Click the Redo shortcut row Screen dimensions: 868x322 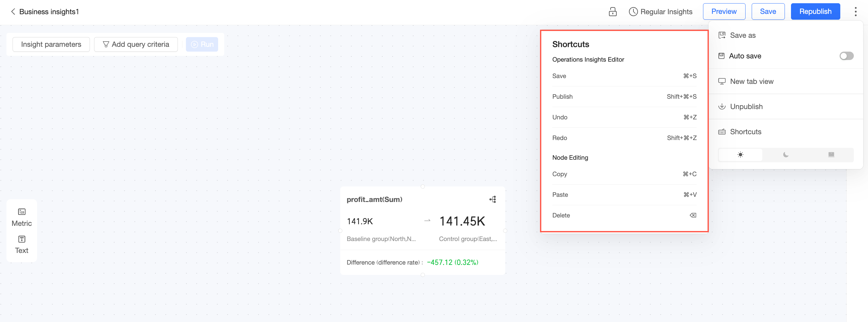point(624,138)
